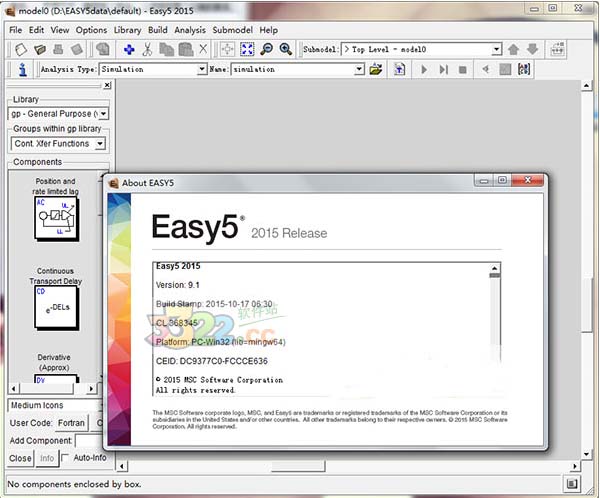Screen dimensions: 600x498
Task: Click the Close button in library panel
Action: (20, 458)
